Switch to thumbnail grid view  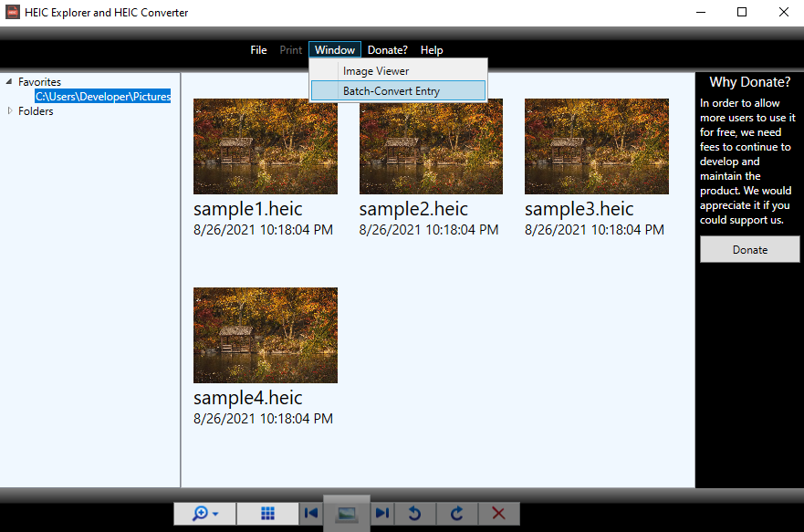click(x=267, y=514)
